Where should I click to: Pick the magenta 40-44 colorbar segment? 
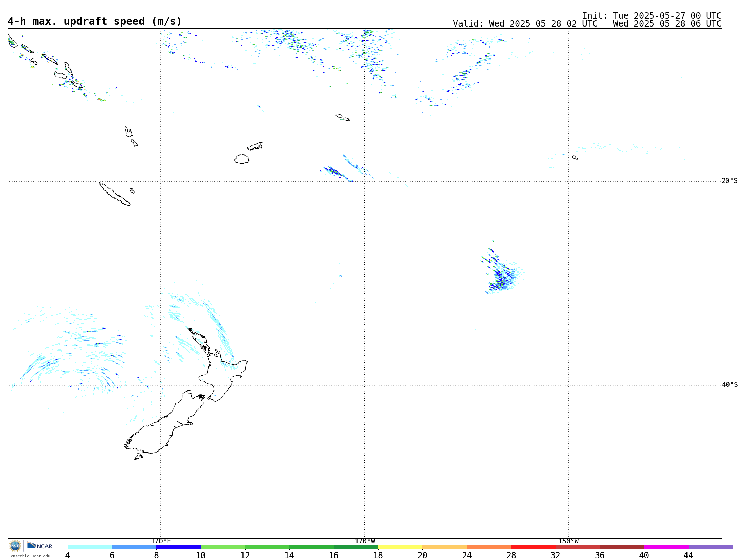point(666,547)
